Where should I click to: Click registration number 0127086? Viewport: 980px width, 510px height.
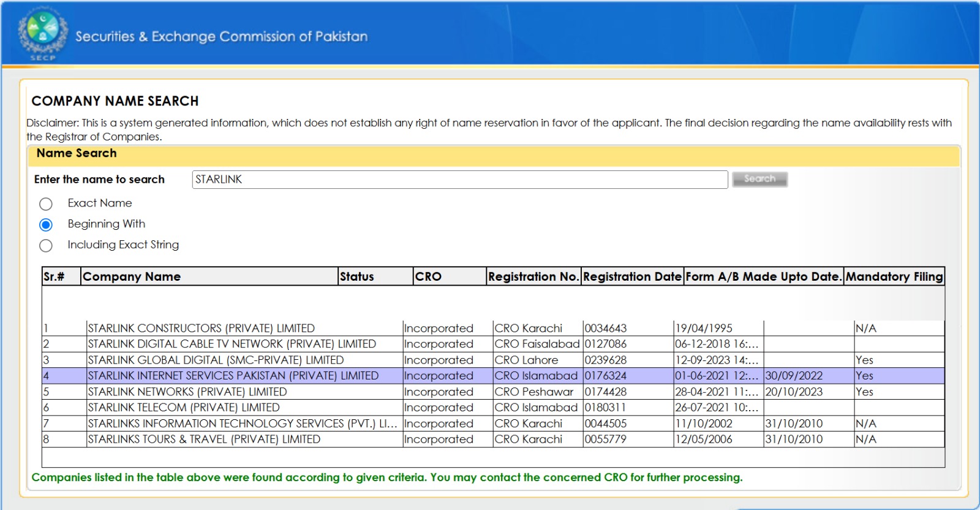(605, 344)
